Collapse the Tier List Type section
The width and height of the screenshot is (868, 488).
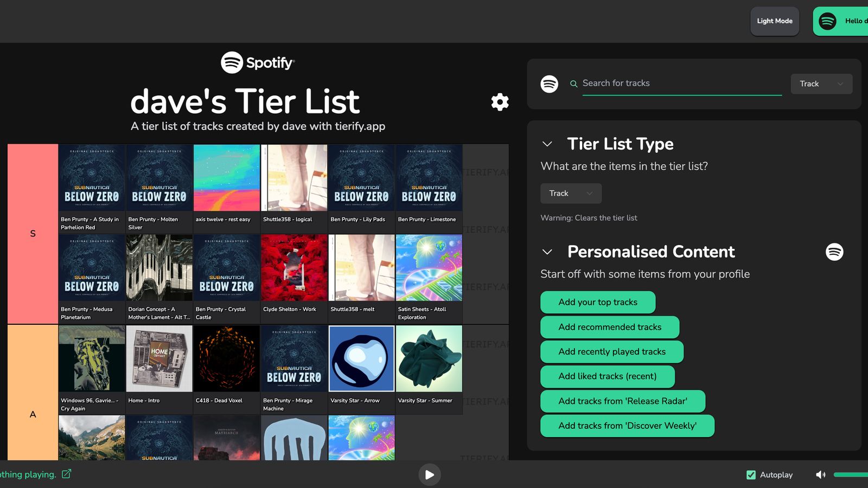[x=547, y=144]
